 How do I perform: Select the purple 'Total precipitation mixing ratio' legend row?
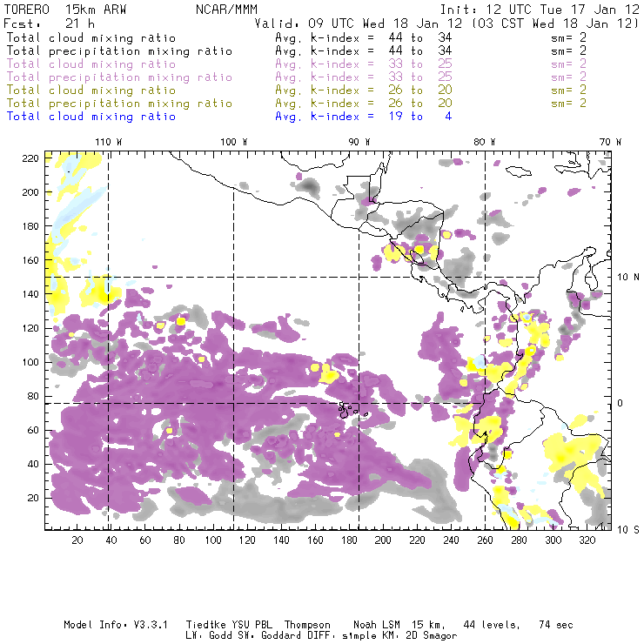(297, 77)
